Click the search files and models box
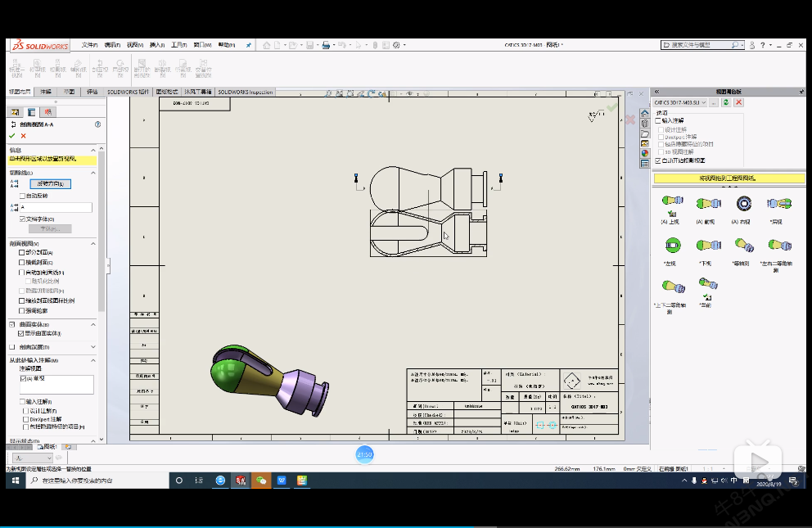This screenshot has height=528, width=812. 703,45
